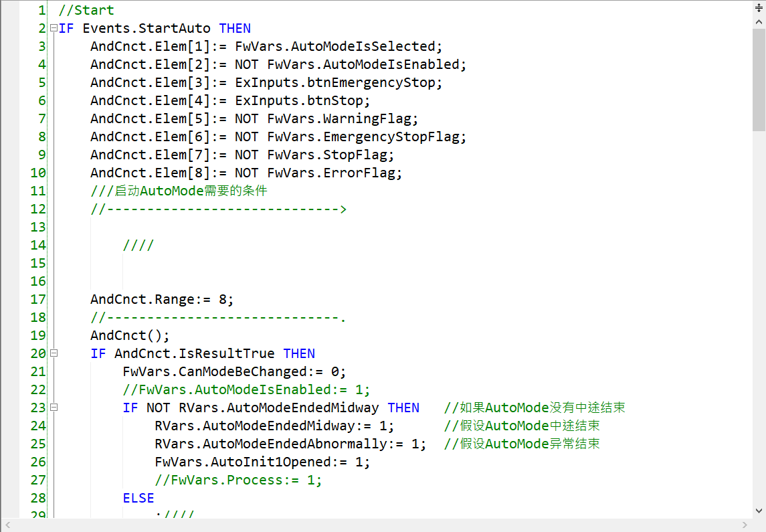This screenshot has width=766, height=532.
Task: Fold the IF NOT RVars.AutoModeEndedMidway block
Action: coord(54,408)
